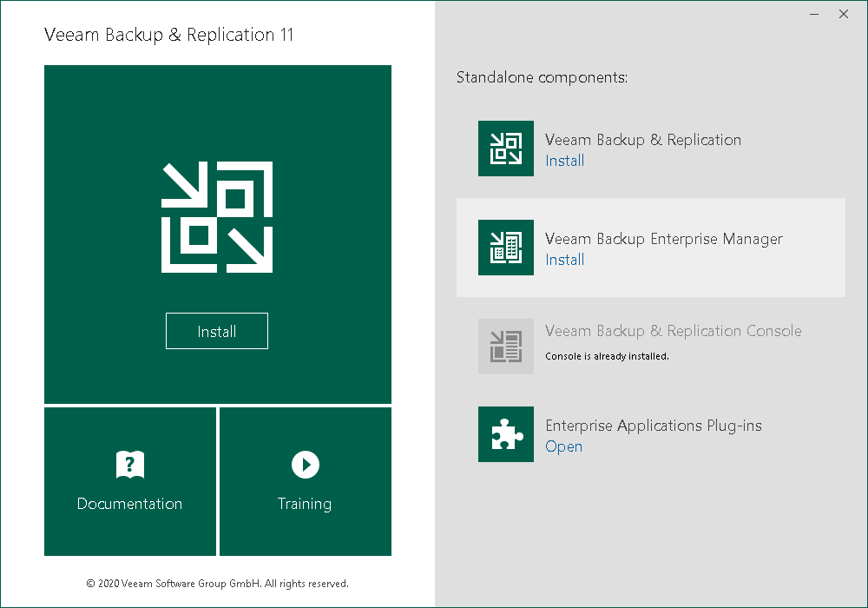The height and width of the screenshot is (608, 868).
Task: Install Veeam Backup Enterprise Manager
Action: point(564,260)
